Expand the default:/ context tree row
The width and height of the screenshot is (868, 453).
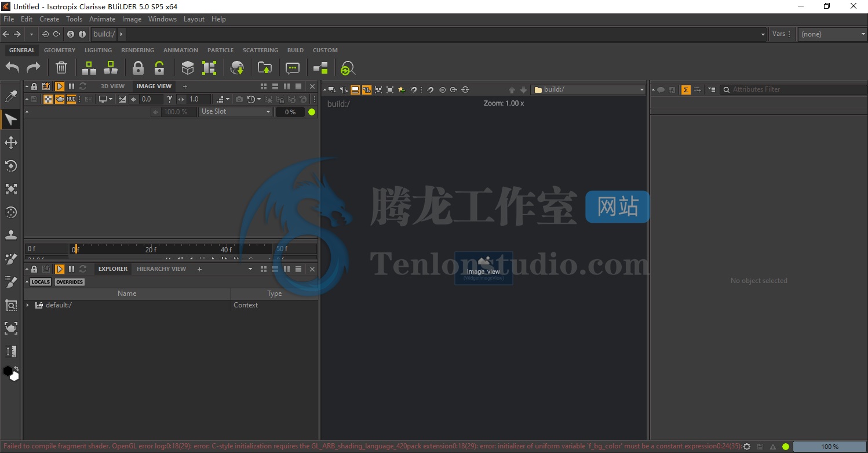click(27, 305)
